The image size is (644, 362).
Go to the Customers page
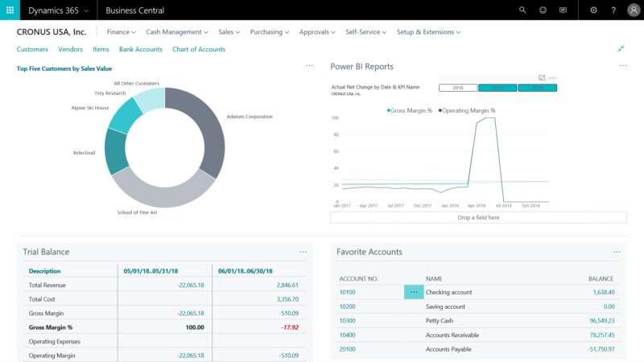tap(32, 49)
